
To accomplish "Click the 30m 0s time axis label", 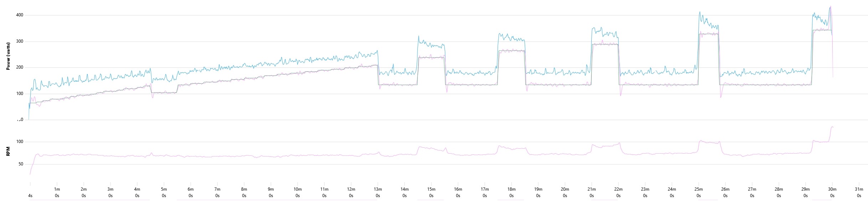I will pyautogui.click(x=832, y=192).
